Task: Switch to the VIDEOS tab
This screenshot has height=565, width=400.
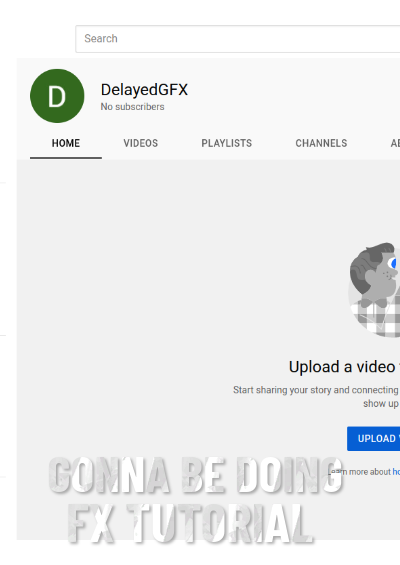Action: [x=141, y=143]
